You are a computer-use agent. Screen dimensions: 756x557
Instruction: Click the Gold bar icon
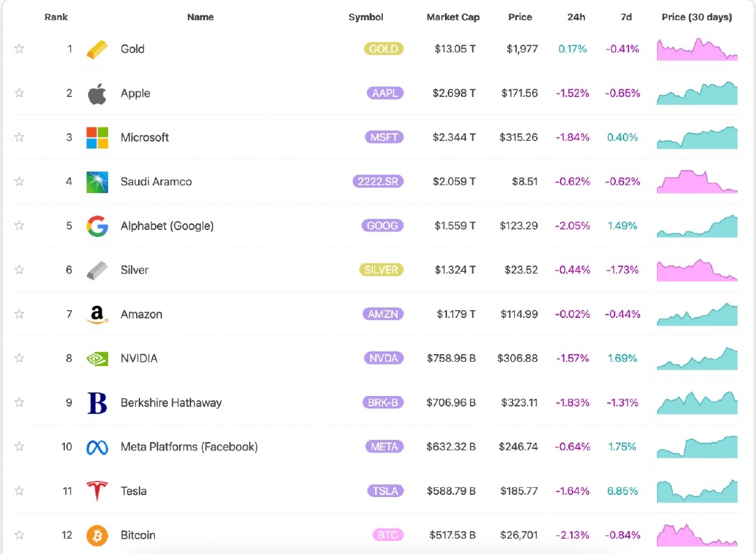(97, 49)
